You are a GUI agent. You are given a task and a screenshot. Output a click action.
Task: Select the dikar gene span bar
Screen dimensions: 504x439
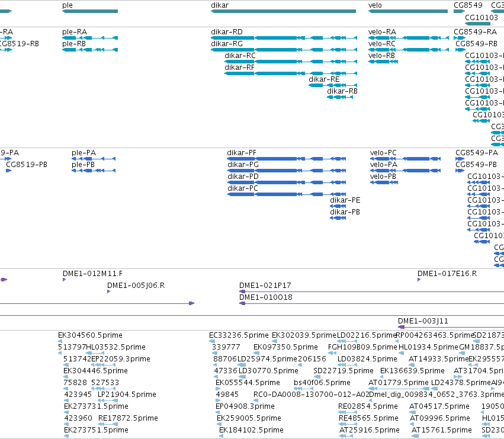click(283, 11)
